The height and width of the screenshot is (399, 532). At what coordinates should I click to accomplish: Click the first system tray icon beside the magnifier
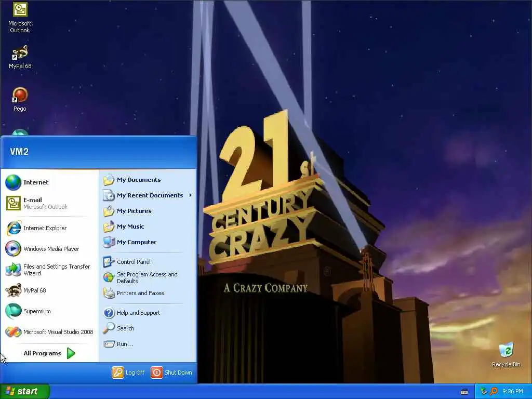pyautogui.click(x=484, y=392)
